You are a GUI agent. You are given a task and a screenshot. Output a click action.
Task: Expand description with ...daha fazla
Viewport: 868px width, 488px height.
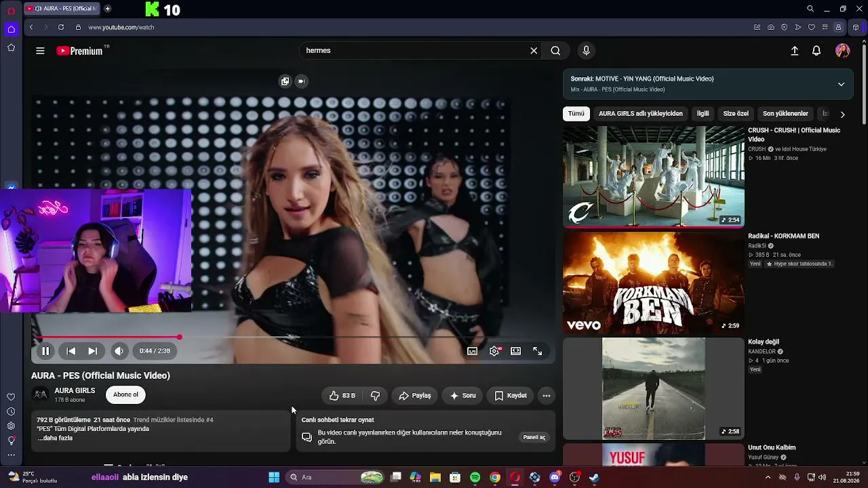[55, 439]
